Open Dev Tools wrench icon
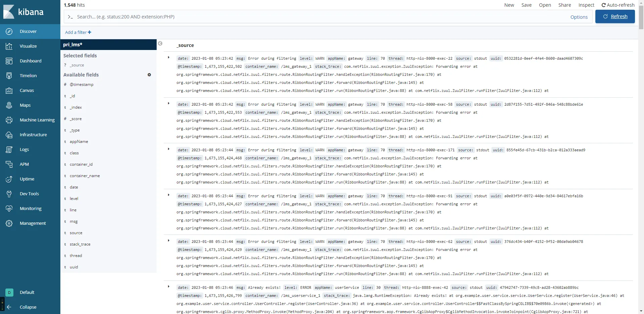Viewport: 644px width, 314px height. pyautogui.click(x=9, y=194)
